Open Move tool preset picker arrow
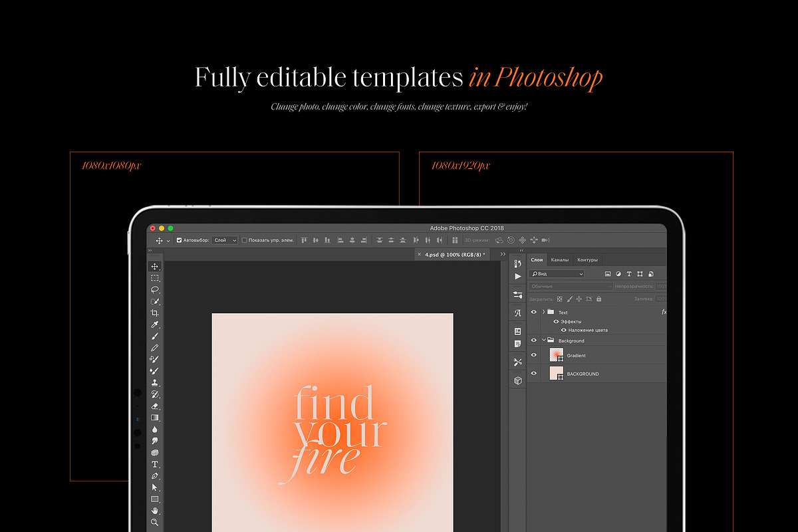 pyautogui.click(x=168, y=241)
